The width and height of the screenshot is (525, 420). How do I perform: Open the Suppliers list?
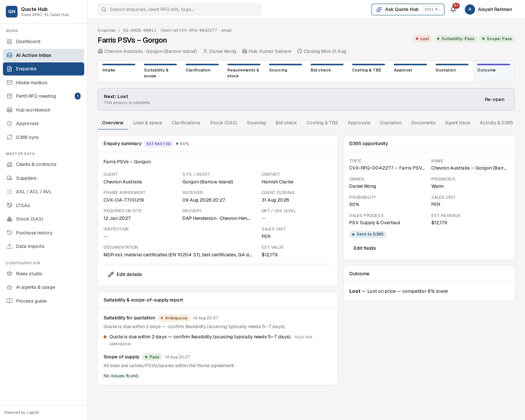[44, 178]
